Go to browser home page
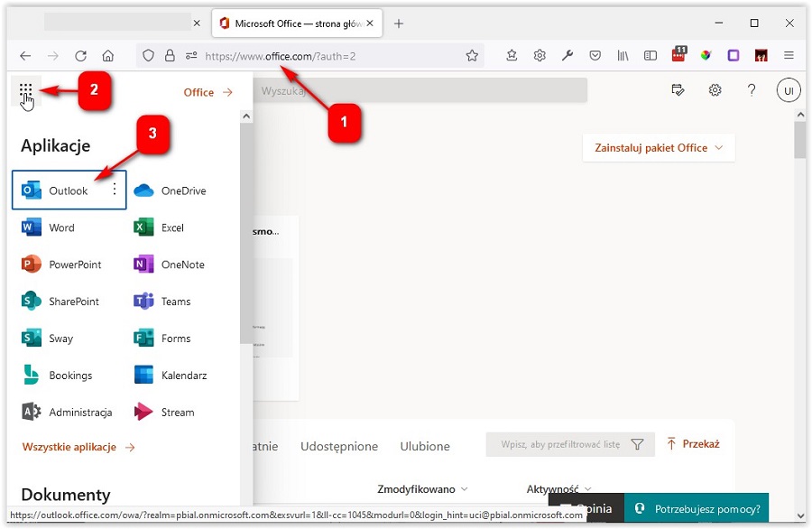 [x=107, y=55]
